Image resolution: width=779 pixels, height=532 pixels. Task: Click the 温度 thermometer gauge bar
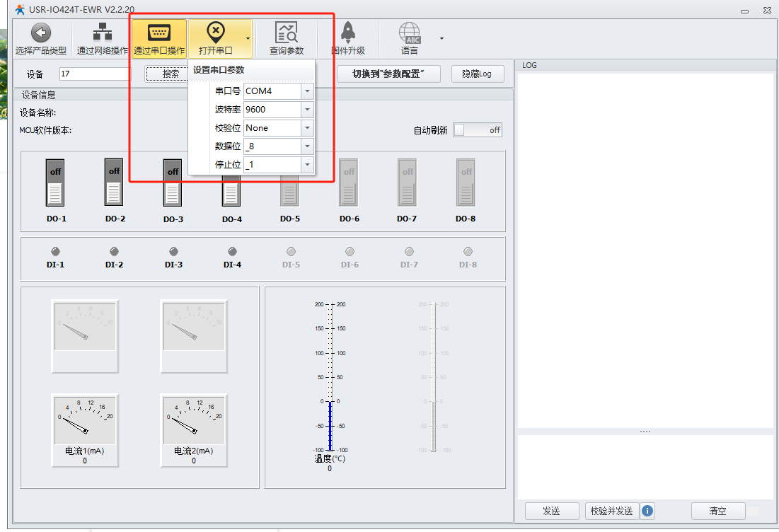click(329, 424)
